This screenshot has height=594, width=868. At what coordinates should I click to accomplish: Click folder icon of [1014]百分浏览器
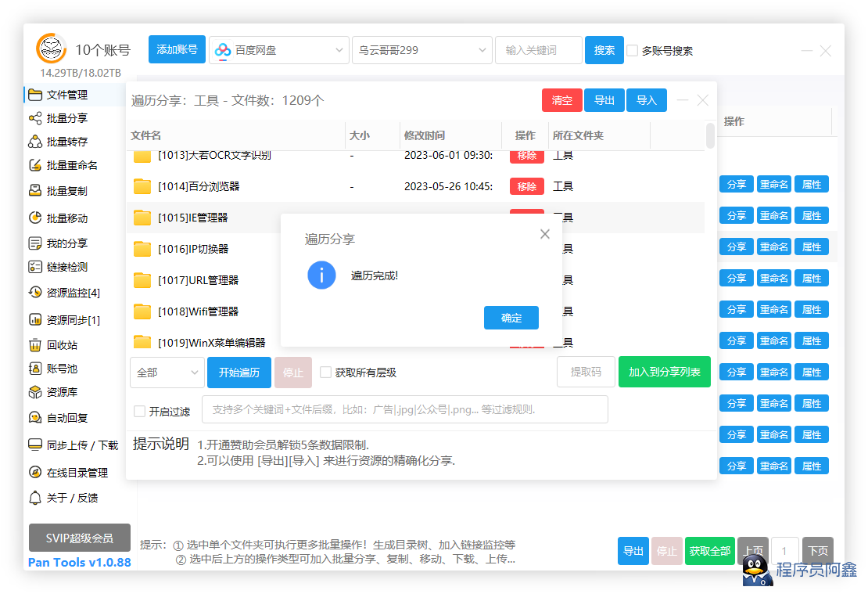tap(142, 186)
